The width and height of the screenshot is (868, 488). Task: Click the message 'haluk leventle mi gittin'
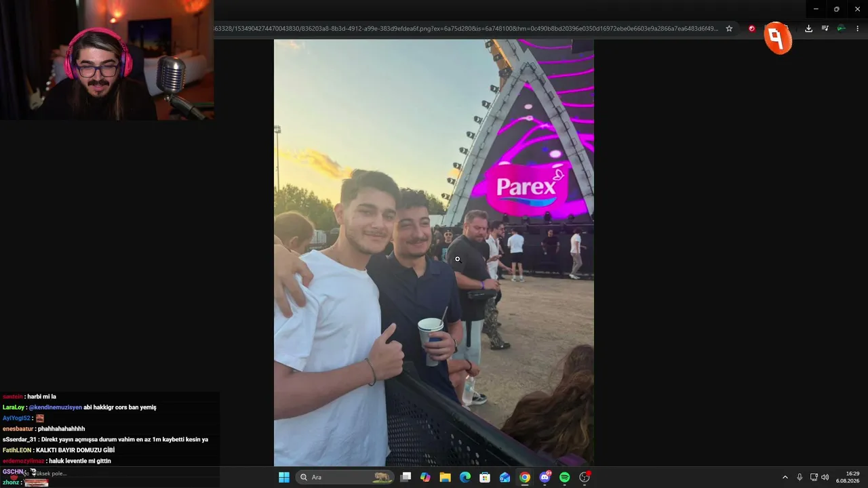tap(79, 461)
